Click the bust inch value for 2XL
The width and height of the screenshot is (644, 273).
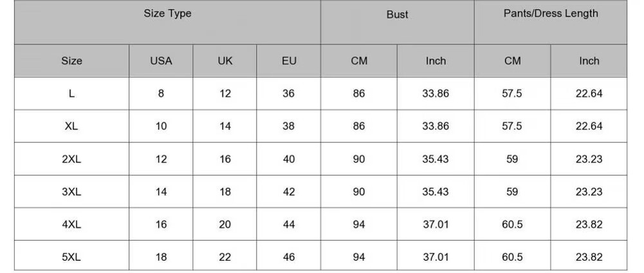[436, 159]
